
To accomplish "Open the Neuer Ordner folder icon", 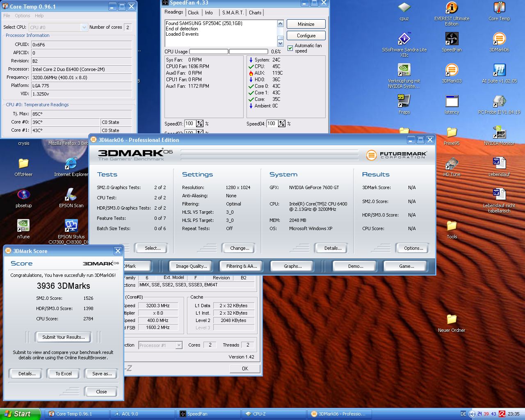I will [452, 323].
